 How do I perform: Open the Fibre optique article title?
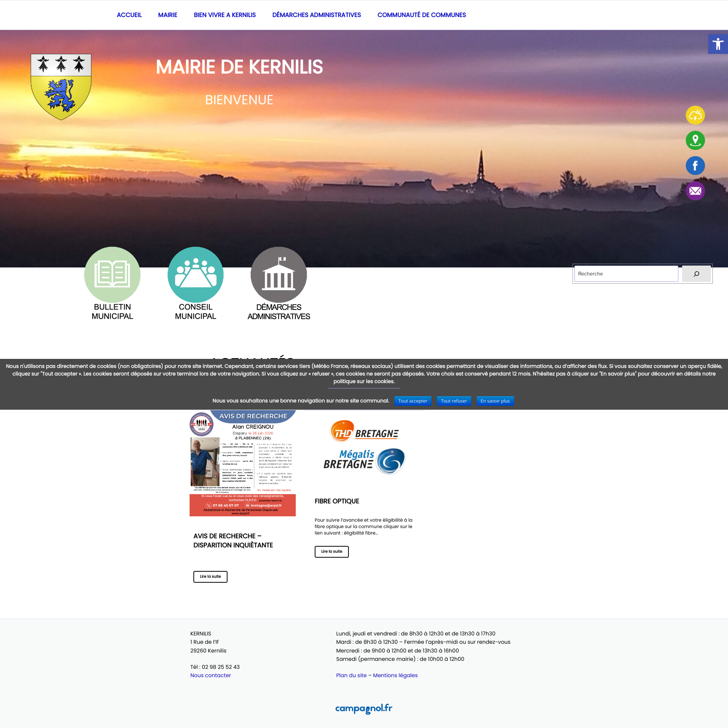click(x=337, y=501)
